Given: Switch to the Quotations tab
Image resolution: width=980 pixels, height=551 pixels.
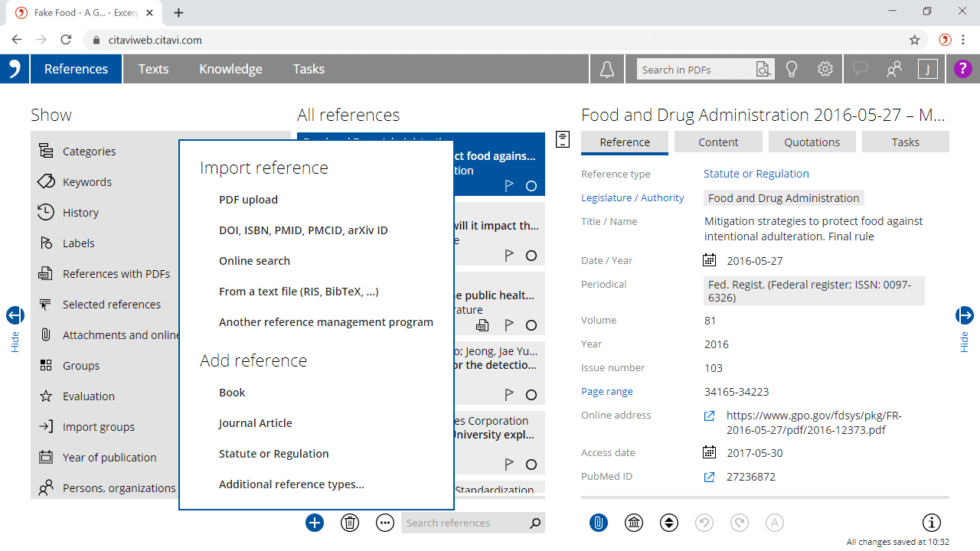Looking at the screenshot, I should [x=812, y=142].
